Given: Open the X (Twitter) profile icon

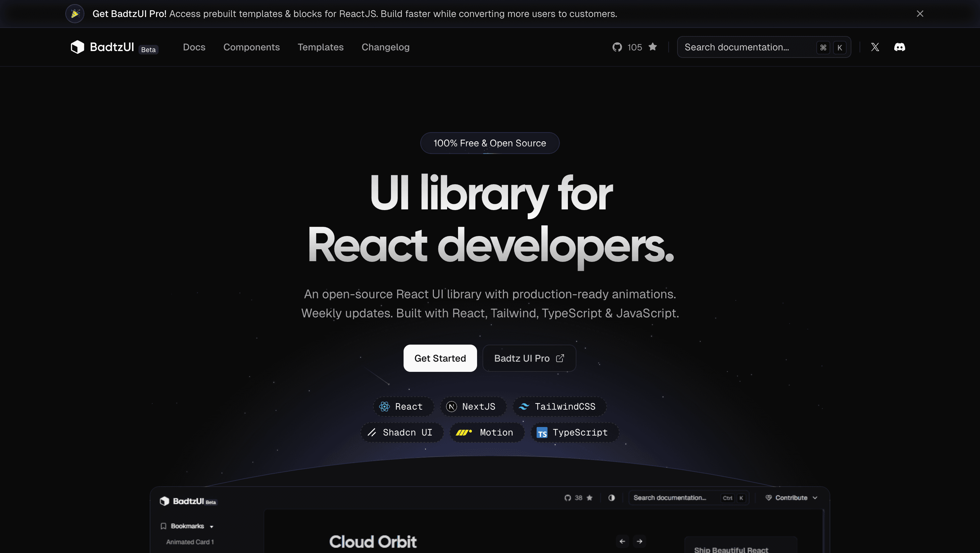Looking at the screenshot, I should 875,47.
